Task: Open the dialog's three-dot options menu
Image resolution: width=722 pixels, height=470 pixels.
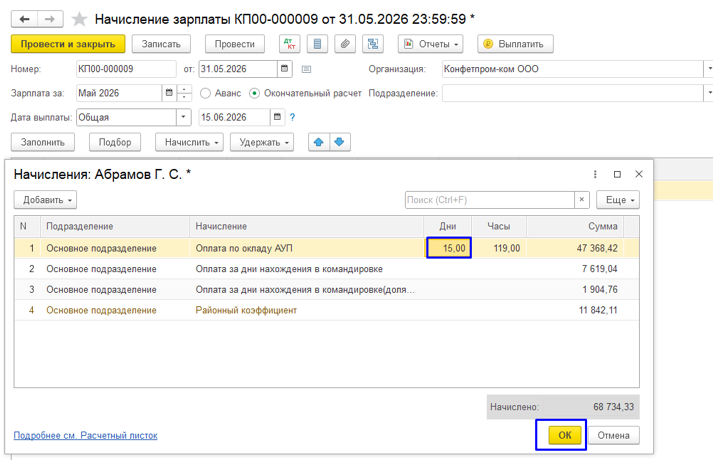Action: point(595,174)
